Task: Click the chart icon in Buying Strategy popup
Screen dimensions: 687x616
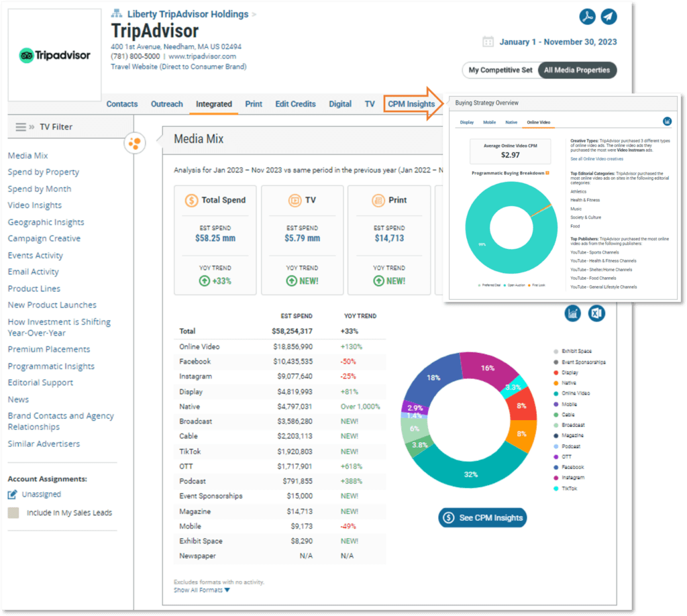Action: (x=667, y=121)
